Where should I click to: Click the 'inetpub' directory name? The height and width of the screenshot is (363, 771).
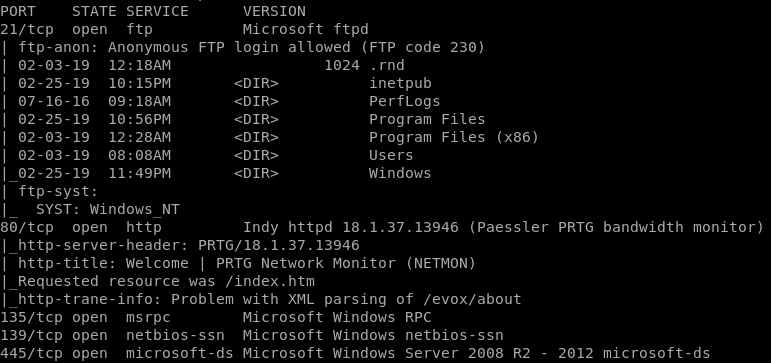tap(400, 84)
